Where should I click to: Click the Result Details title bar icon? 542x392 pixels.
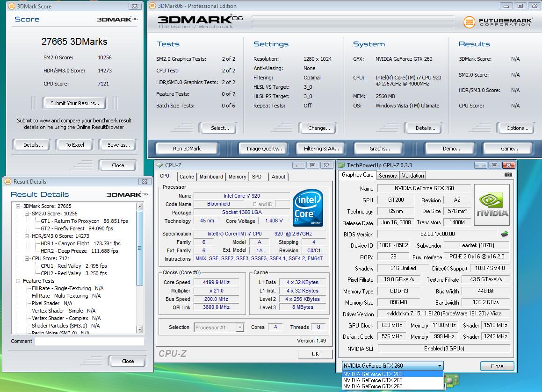pyautogui.click(x=8, y=181)
